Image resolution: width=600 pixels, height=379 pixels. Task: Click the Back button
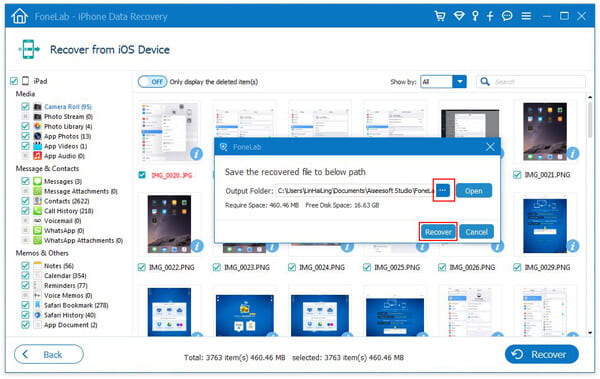click(x=49, y=354)
